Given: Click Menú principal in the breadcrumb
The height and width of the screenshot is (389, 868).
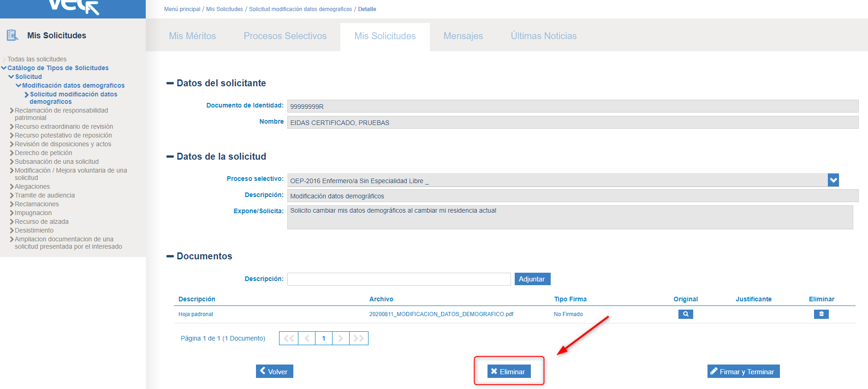Looking at the screenshot, I should coord(182,9).
